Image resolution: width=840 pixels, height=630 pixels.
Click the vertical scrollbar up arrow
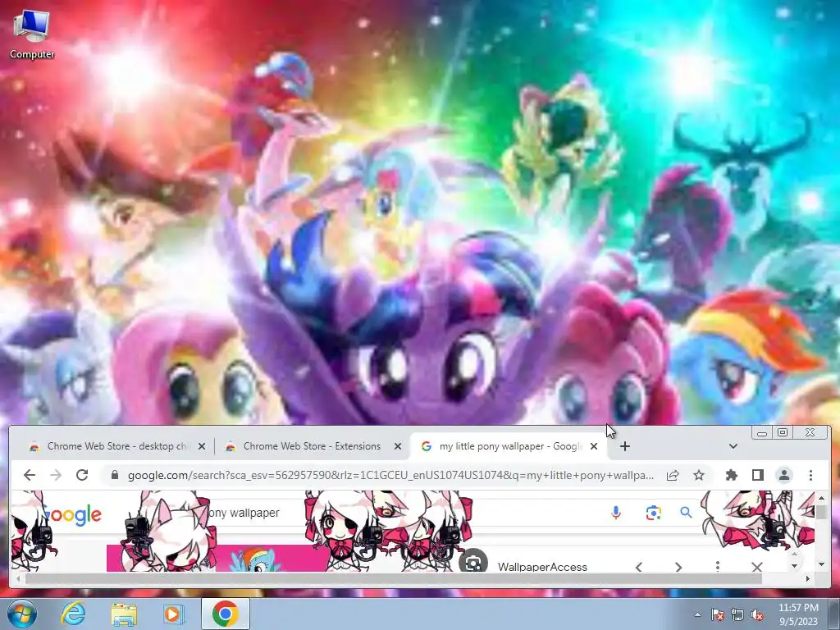tap(821, 498)
